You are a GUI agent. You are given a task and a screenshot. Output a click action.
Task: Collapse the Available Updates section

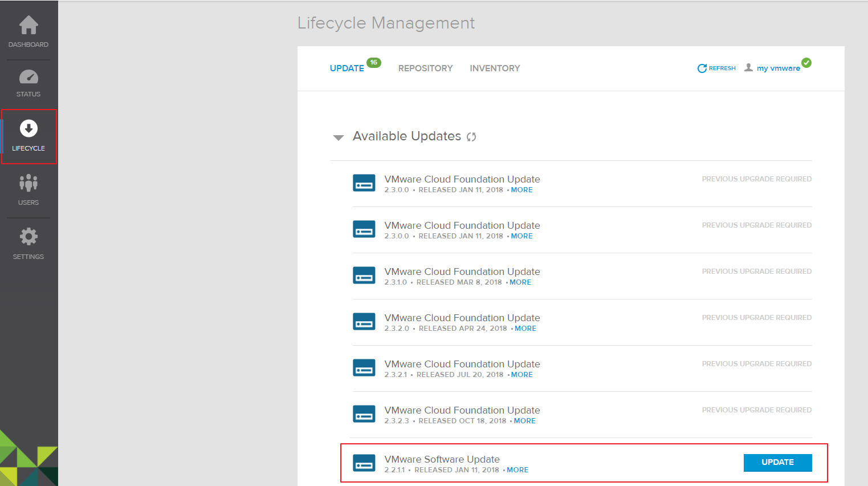tap(339, 137)
